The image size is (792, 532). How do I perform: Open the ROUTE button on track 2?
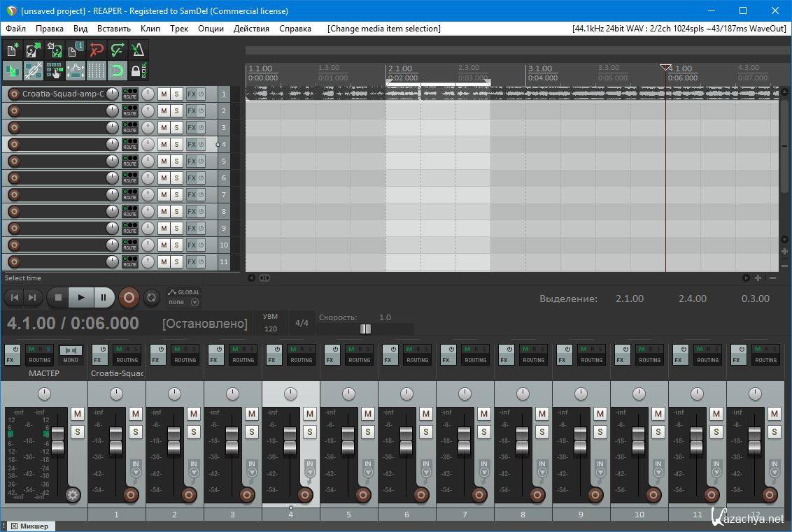pyautogui.click(x=130, y=110)
